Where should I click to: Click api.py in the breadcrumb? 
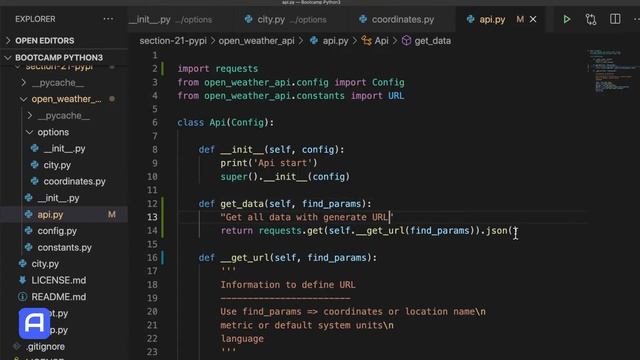335,41
